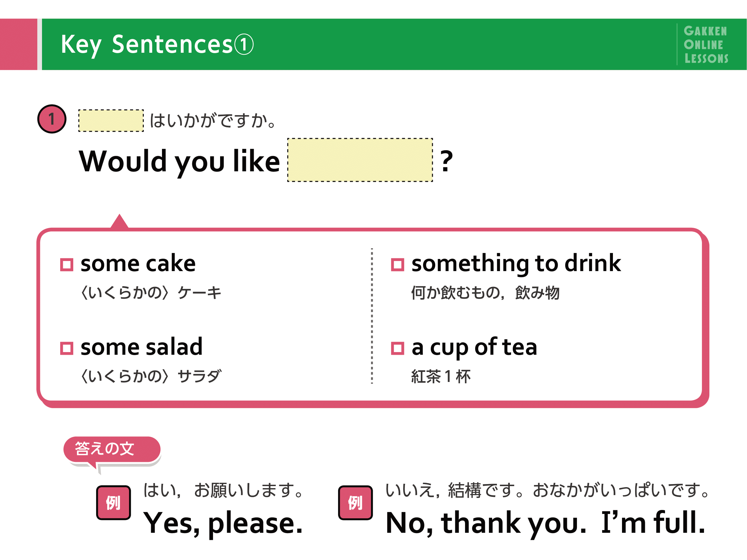This screenshot has height=560, width=747.
Task: Click the question mark after the blank
Action: coord(447,161)
